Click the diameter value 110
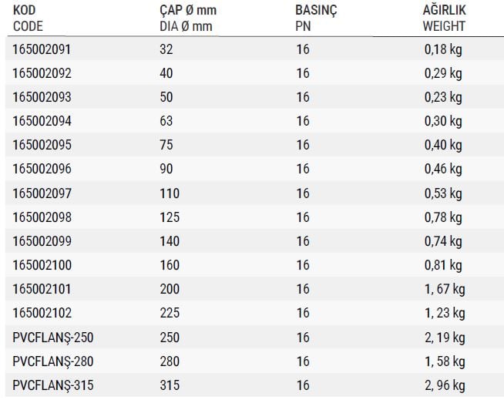504x420 pixels. [170, 193]
